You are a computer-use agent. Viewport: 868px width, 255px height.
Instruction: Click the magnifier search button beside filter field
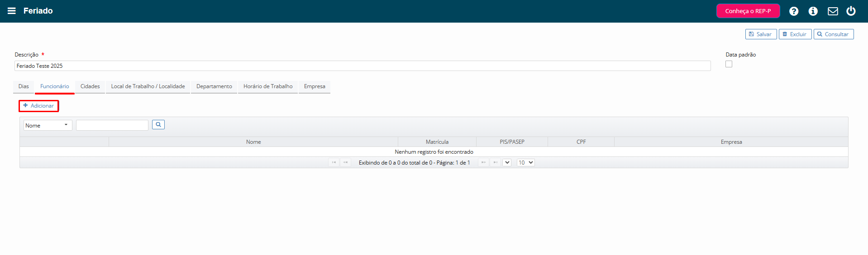[x=158, y=125]
